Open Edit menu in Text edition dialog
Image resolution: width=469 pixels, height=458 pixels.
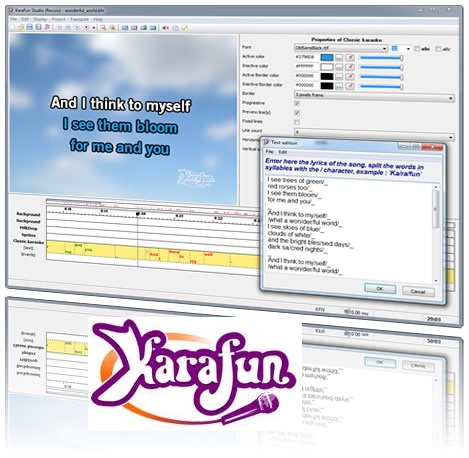(x=283, y=152)
